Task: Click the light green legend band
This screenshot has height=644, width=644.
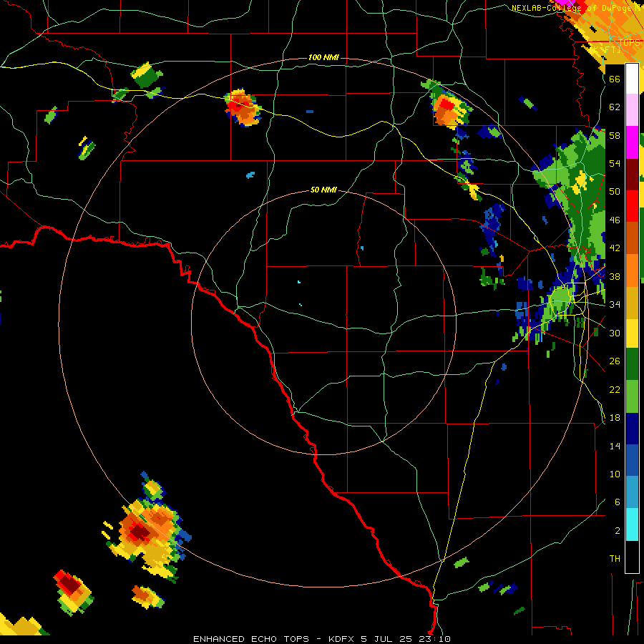Action: pyautogui.click(x=632, y=396)
